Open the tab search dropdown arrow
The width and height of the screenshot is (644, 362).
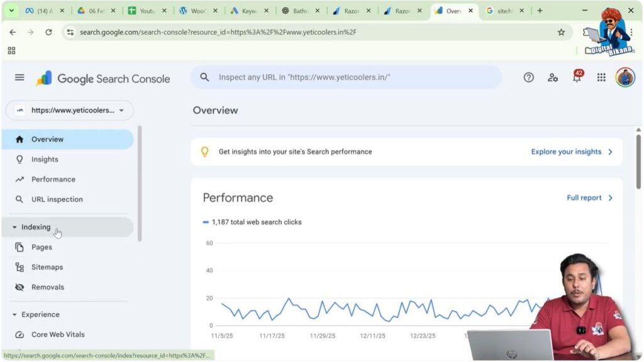(11, 11)
